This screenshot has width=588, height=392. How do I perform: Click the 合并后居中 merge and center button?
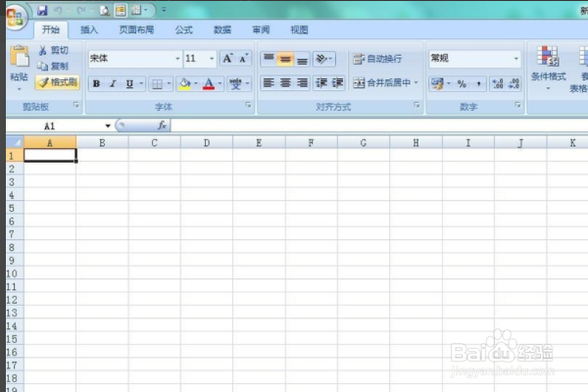point(382,83)
